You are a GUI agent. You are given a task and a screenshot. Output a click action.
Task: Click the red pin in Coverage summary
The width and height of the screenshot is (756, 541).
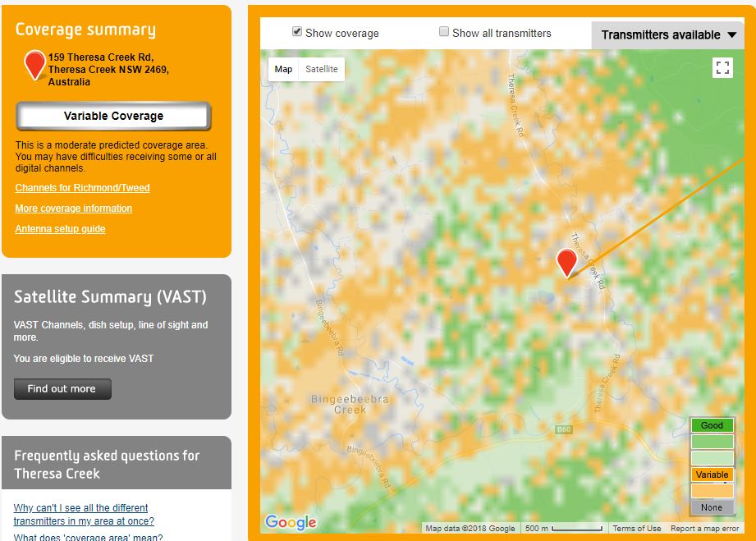[x=34, y=65]
